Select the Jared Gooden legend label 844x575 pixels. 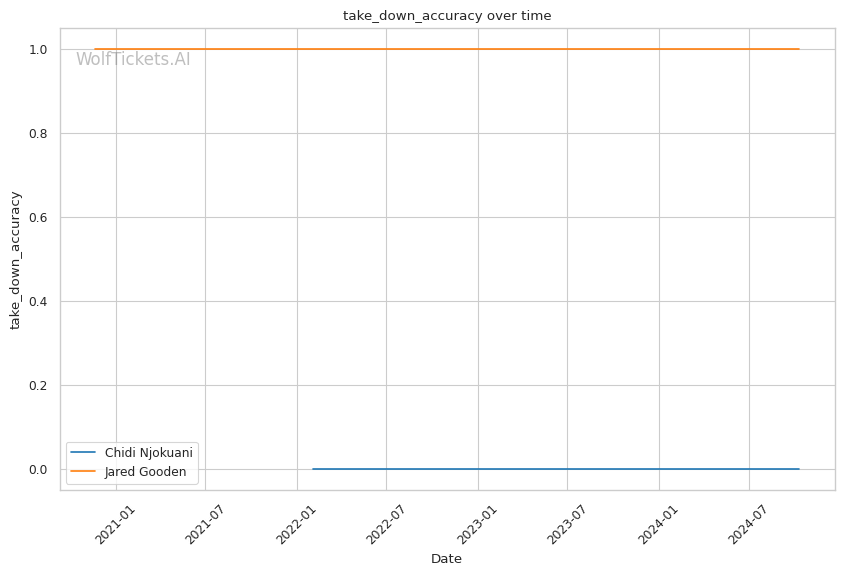point(145,472)
